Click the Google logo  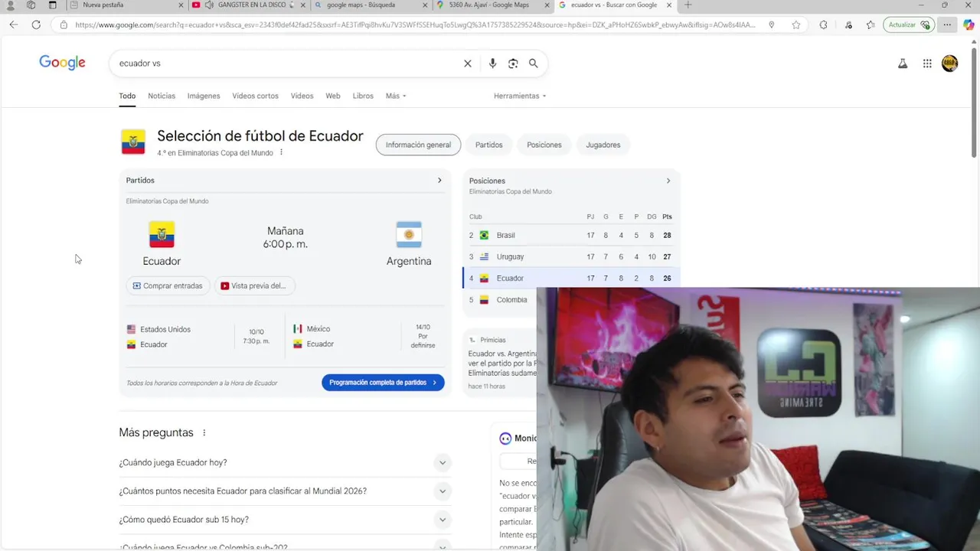[x=62, y=63]
